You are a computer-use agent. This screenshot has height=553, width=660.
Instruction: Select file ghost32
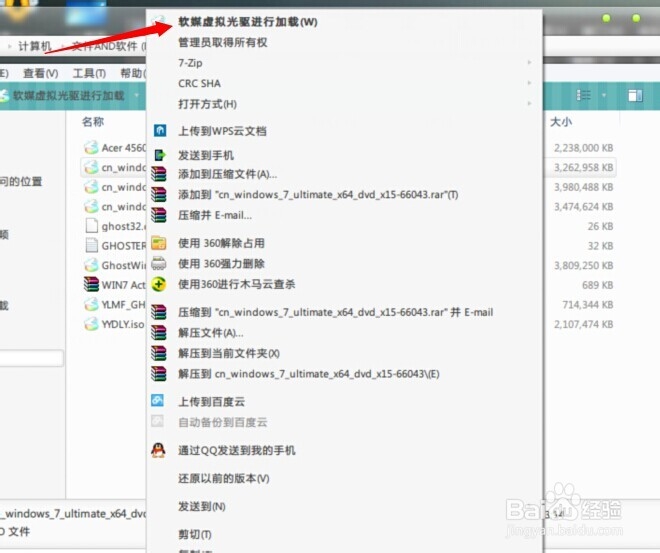[114, 226]
